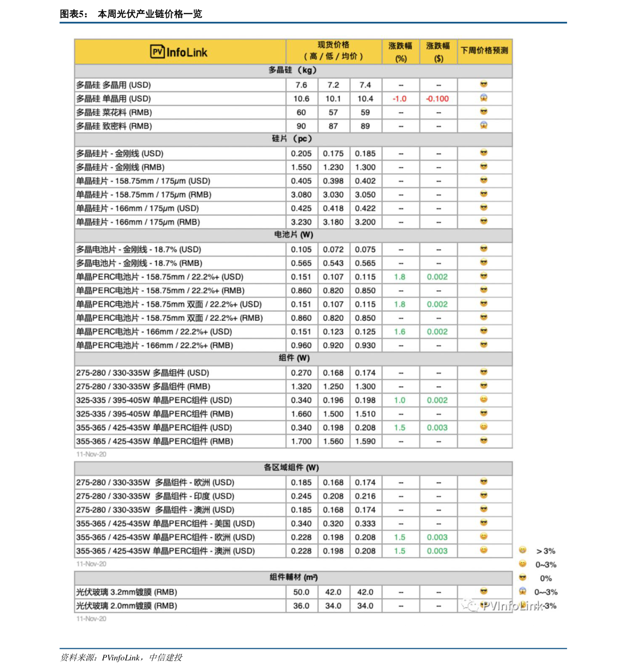Click the green 1.8 value for 158.75mm 双面 row

(400, 304)
